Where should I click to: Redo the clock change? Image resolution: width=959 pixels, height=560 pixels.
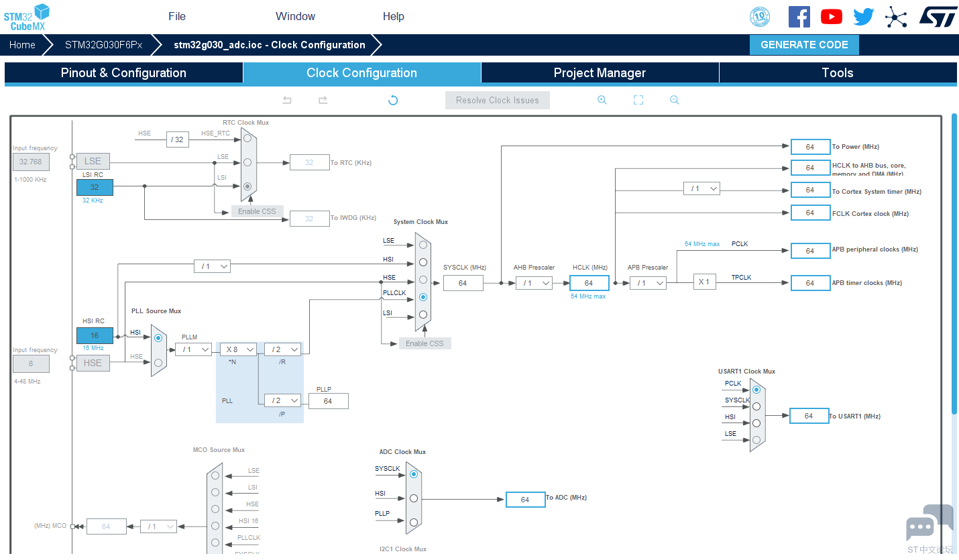click(x=323, y=100)
